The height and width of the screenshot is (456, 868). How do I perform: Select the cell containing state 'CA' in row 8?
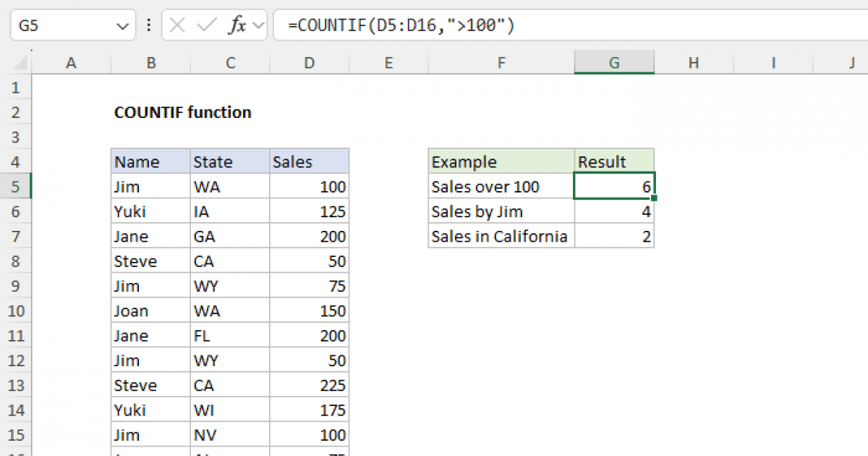[x=229, y=261]
